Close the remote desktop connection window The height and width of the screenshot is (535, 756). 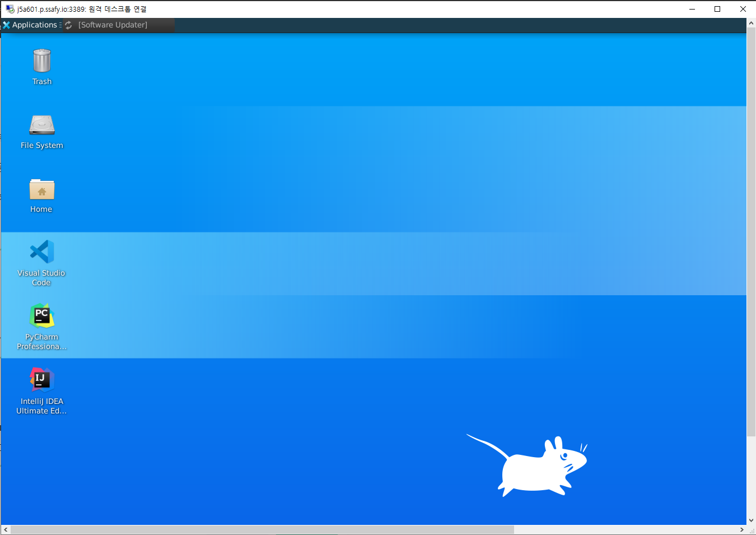point(743,9)
